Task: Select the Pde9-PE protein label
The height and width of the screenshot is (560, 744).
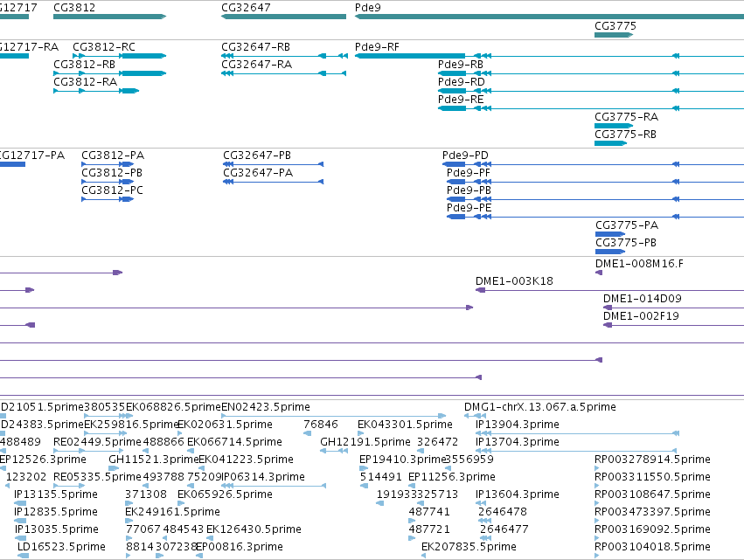Action: click(x=469, y=208)
